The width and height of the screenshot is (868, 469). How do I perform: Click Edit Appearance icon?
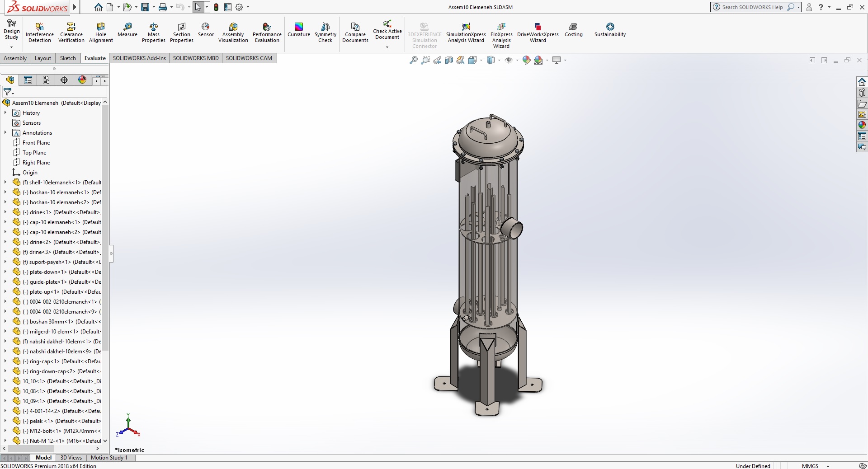point(526,60)
